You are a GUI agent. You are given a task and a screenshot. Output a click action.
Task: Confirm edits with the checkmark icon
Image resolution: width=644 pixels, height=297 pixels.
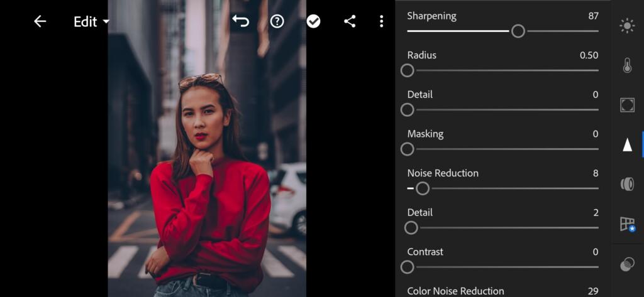coord(313,21)
